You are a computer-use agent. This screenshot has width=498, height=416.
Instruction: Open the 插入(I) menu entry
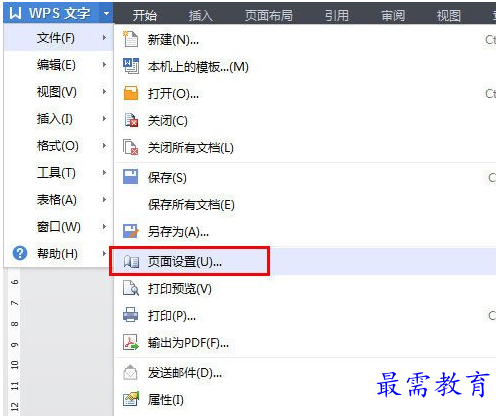(x=58, y=119)
